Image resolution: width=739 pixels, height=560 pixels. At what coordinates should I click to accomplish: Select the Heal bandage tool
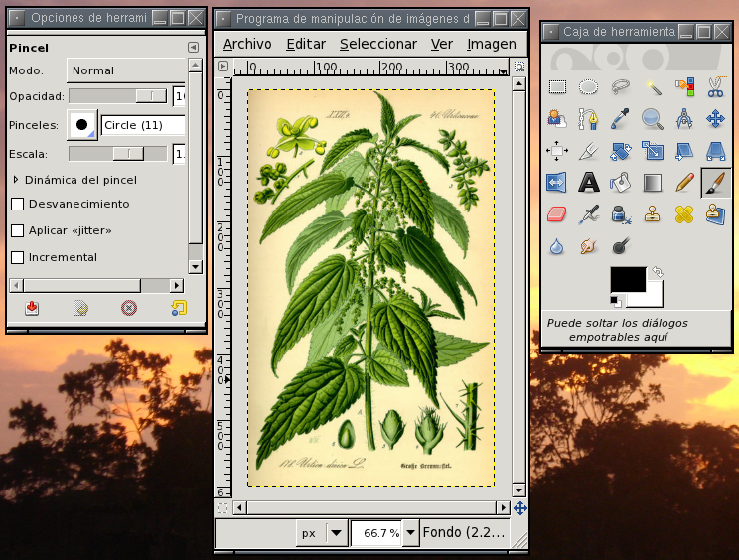[684, 214]
